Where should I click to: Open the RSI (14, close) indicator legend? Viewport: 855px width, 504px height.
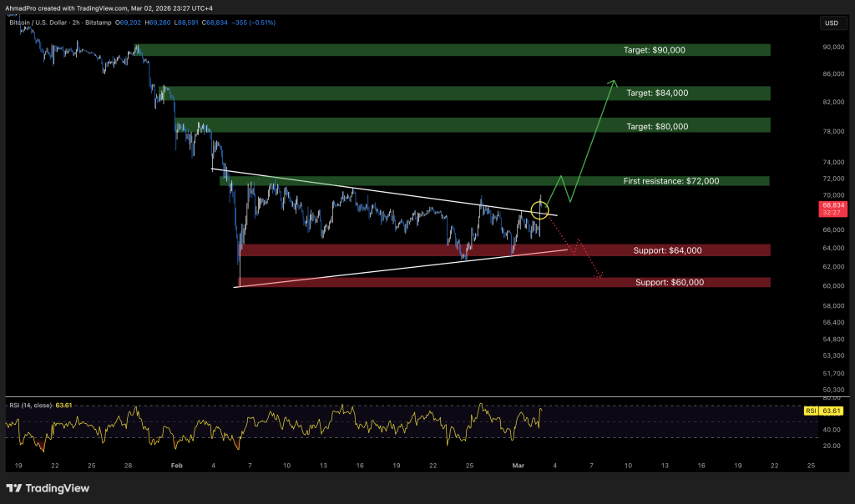pyautogui.click(x=29, y=405)
